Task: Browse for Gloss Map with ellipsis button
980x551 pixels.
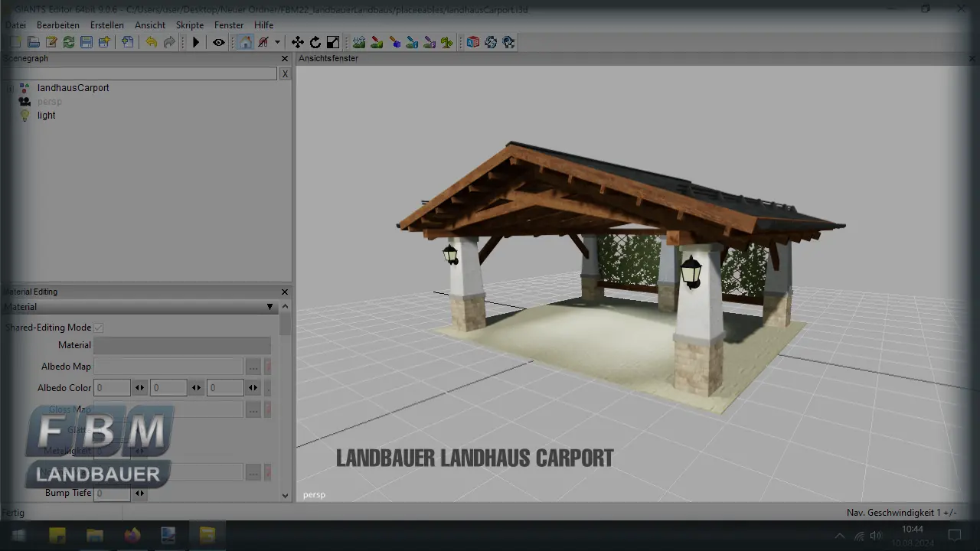Action: tap(253, 409)
